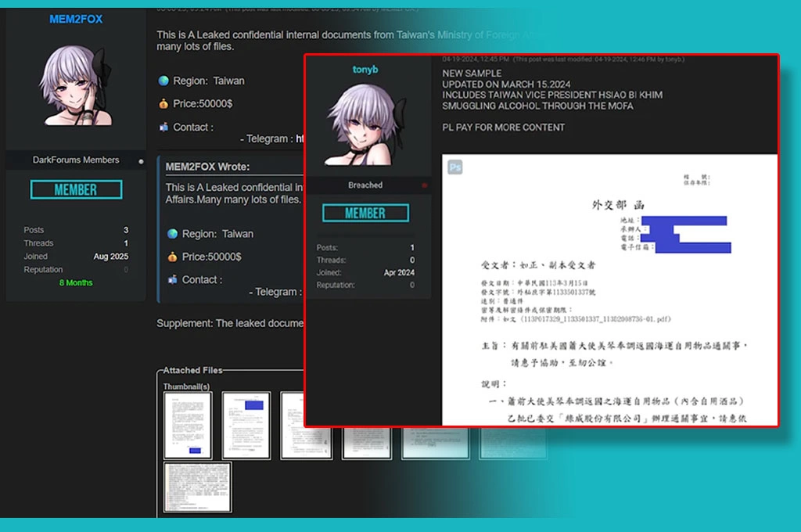Click the 'Breached' group label under tonyb
The width and height of the screenshot is (801, 532).
point(365,185)
